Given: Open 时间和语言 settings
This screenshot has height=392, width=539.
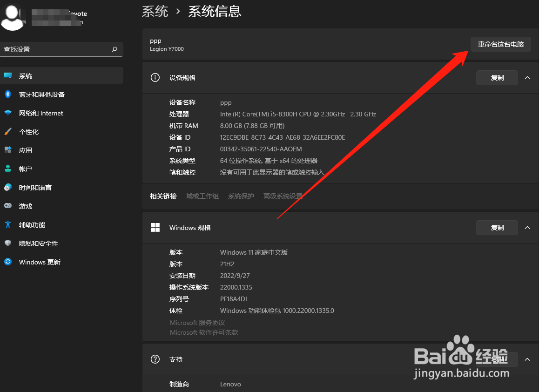Looking at the screenshot, I should coord(61,187).
